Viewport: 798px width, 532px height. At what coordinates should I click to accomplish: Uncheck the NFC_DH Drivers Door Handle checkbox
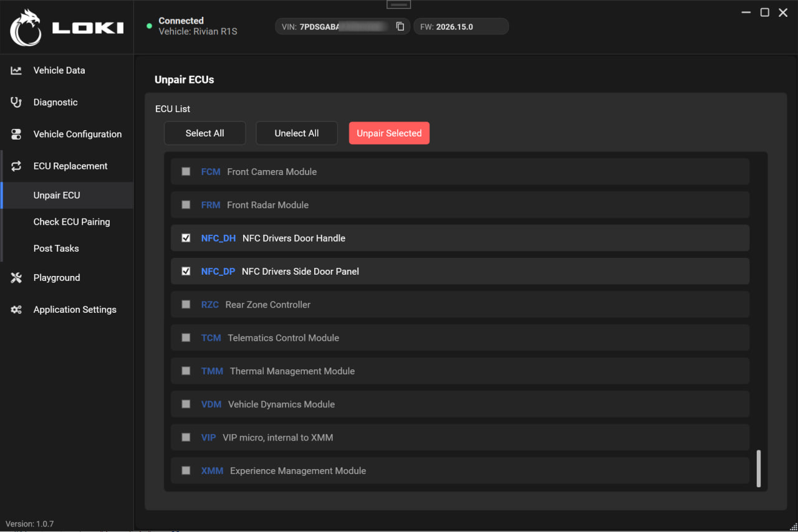(186, 238)
